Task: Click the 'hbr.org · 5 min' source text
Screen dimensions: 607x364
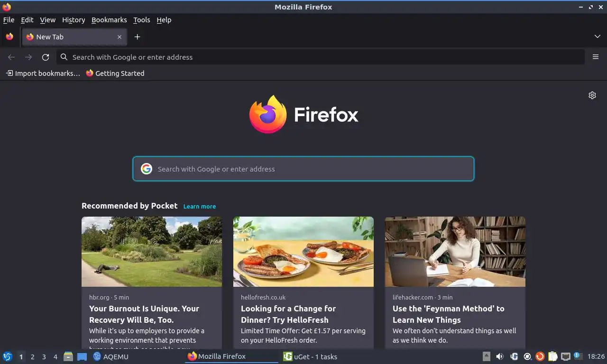Action: click(x=109, y=298)
